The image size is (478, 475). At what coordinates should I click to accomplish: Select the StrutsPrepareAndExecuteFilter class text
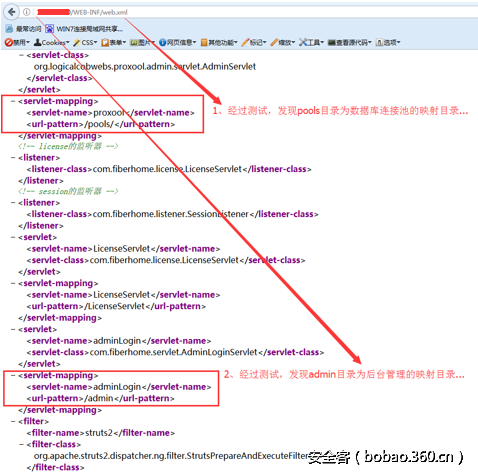pos(171,456)
